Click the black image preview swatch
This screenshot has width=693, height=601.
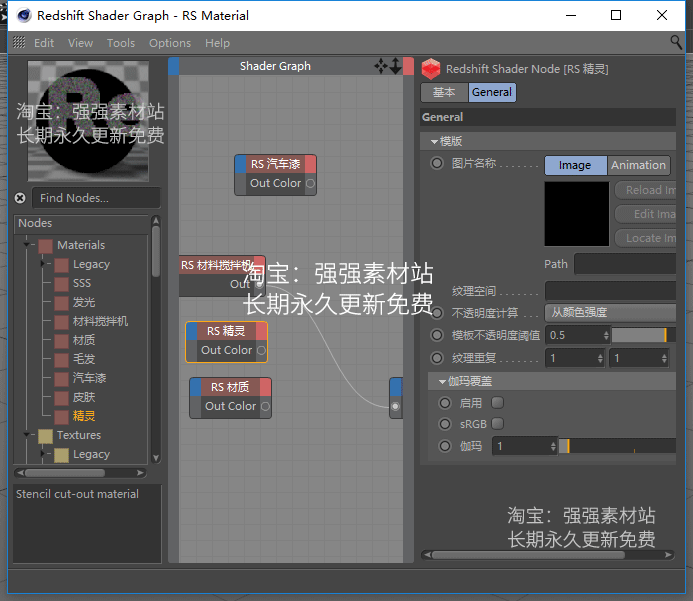(x=577, y=214)
